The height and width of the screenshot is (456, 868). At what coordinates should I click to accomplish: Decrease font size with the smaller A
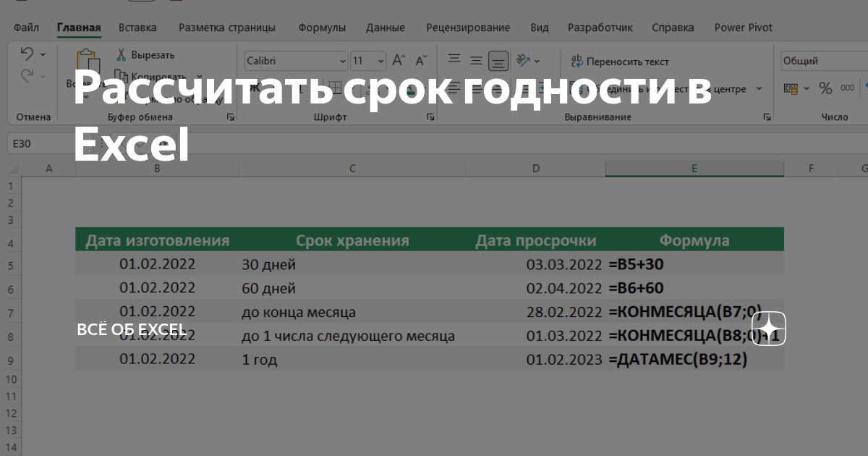pos(420,62)
